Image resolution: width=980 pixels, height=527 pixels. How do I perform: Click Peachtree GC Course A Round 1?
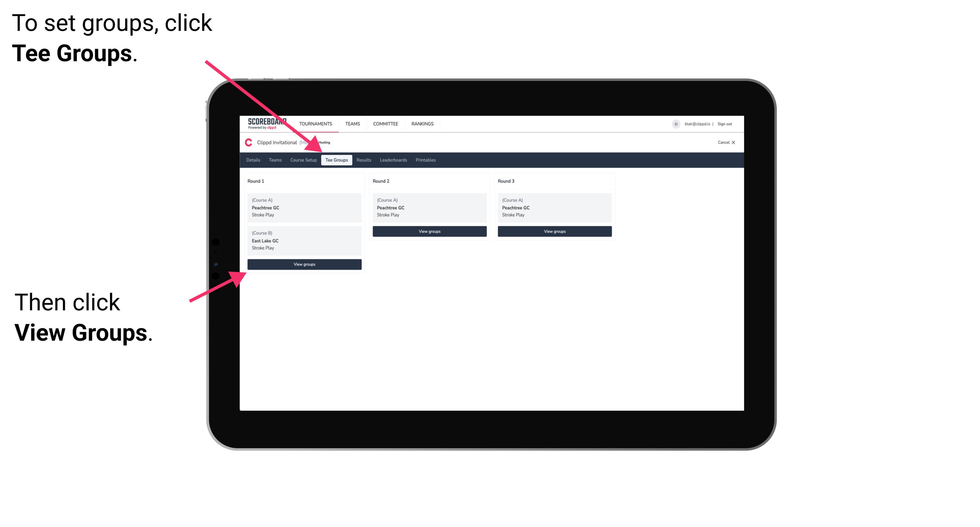point(304,208)
